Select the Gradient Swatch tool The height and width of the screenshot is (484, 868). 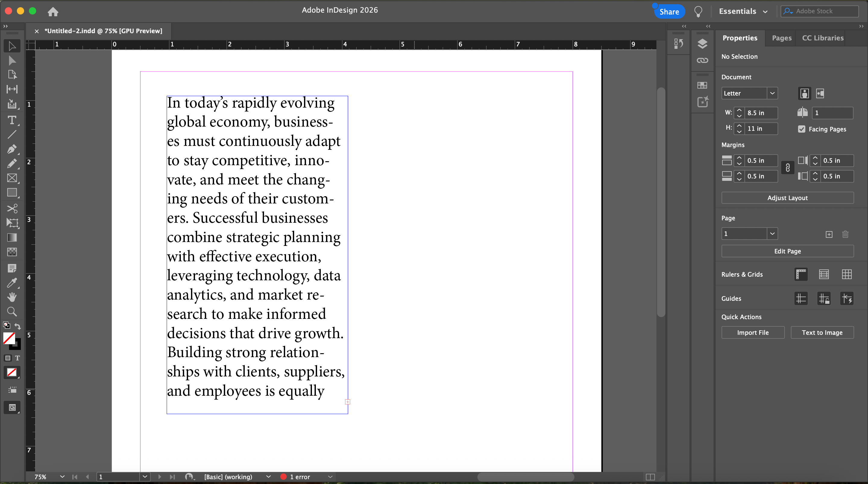[x=12, y=237]
